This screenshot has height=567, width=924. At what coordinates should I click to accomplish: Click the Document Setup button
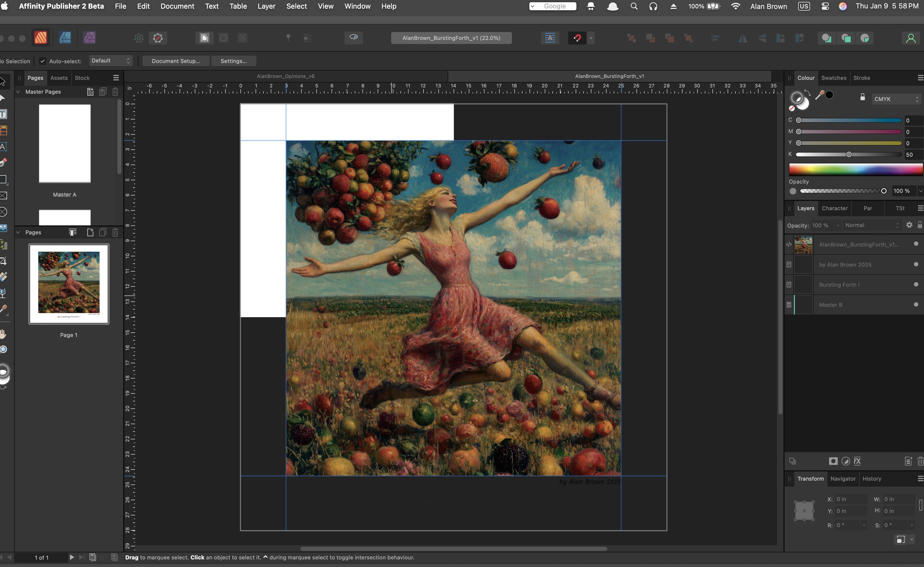pyautogui.click(x=176, y=61)
